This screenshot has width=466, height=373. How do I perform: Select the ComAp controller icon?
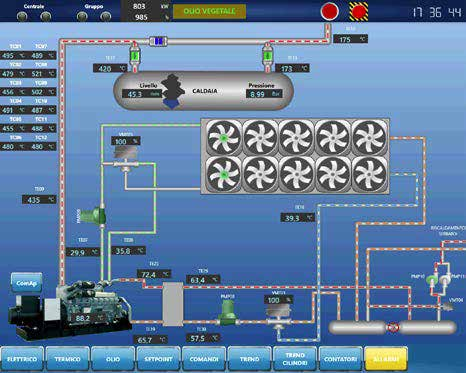tap(27, 283)
